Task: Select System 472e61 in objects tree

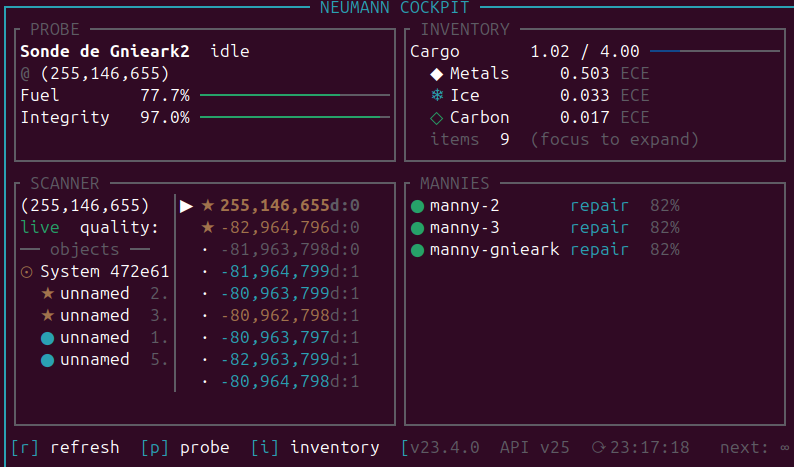Action: (x=95, y=271)
